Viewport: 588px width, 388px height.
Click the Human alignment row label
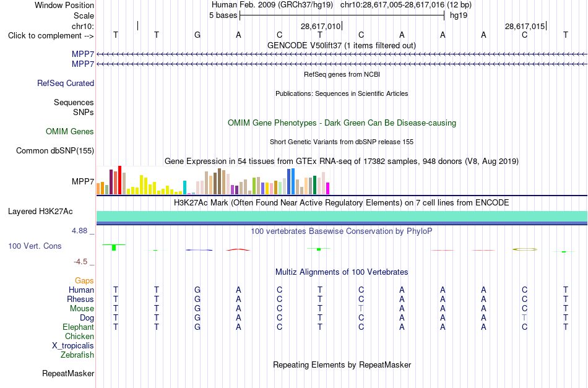coord(81,290)
